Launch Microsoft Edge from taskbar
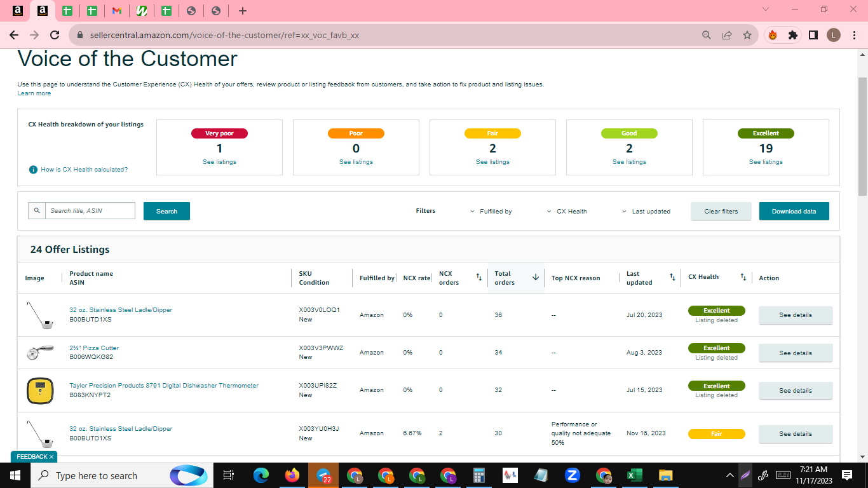Image resolution: width=868 pixels, height=488 pixels. coord(261,475)
